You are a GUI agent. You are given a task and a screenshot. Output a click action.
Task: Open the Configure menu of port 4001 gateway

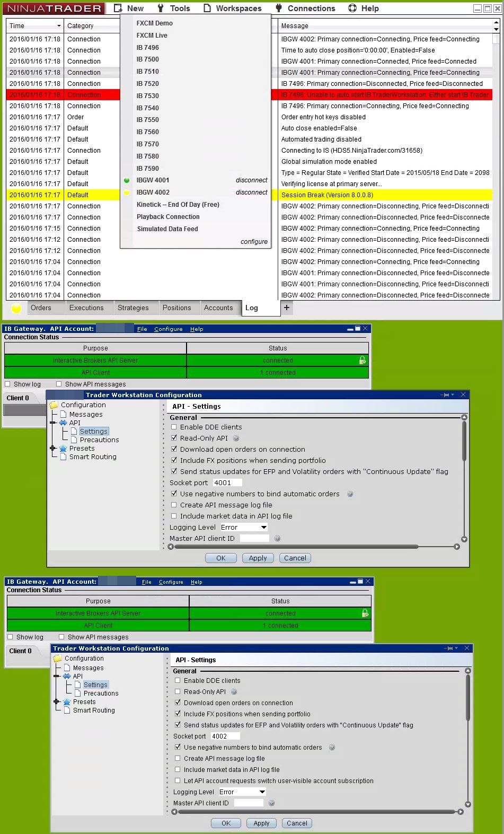point(169,329)
